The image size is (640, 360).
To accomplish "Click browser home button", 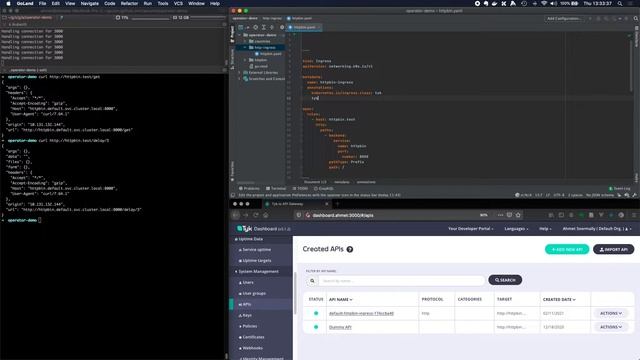I will pyautogui.click(x=266, y=215).
